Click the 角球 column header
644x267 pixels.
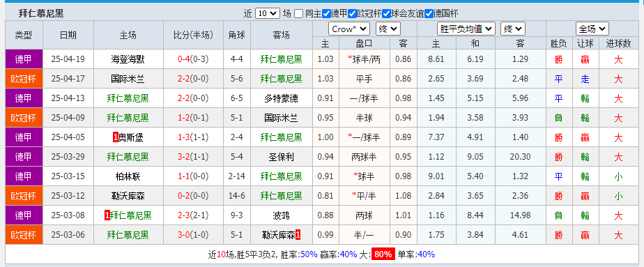pyautogui.click(x=236, y=35)
